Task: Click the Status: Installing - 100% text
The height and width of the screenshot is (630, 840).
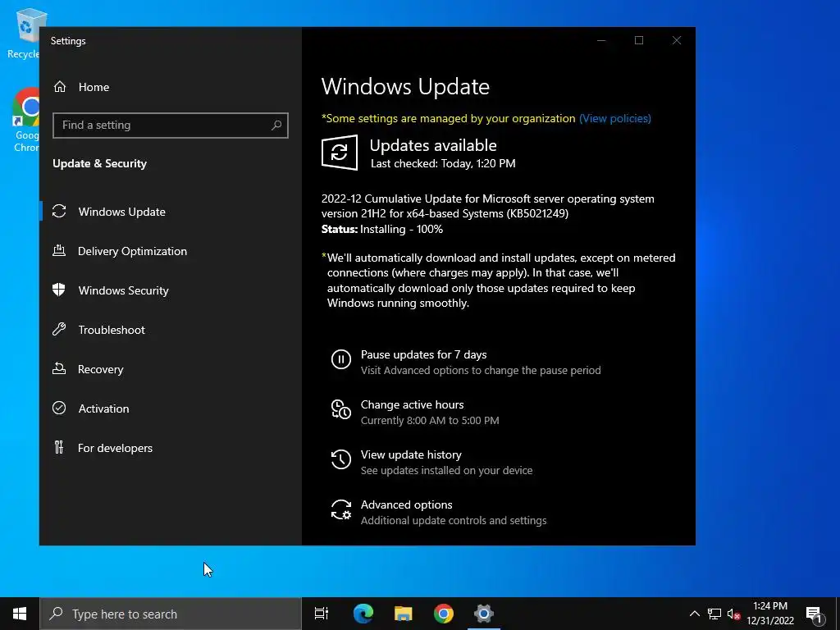Action: pos(382,230)
